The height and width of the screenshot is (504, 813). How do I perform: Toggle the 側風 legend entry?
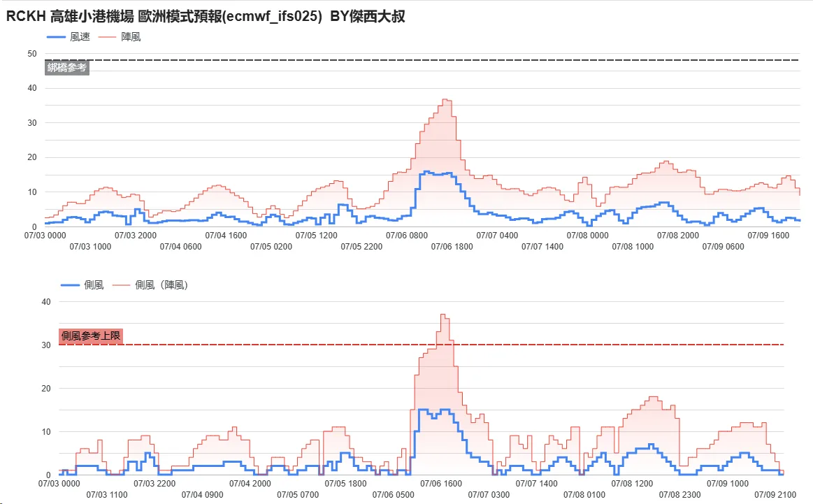[82, 285]
